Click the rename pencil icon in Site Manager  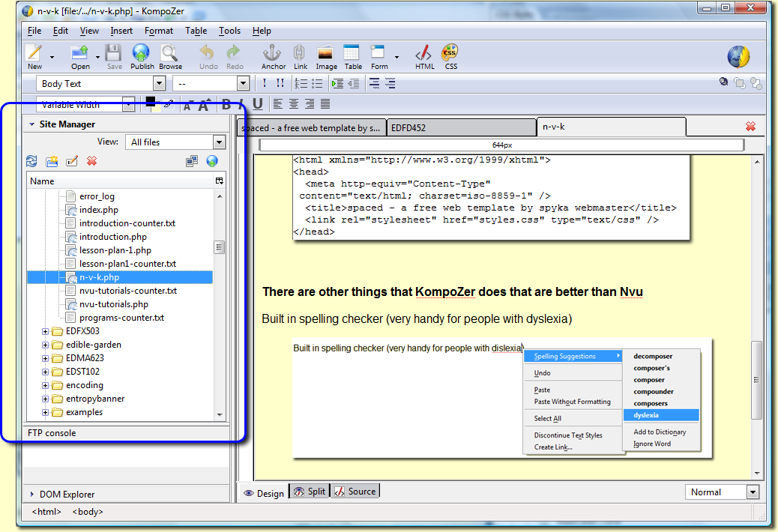72,161
